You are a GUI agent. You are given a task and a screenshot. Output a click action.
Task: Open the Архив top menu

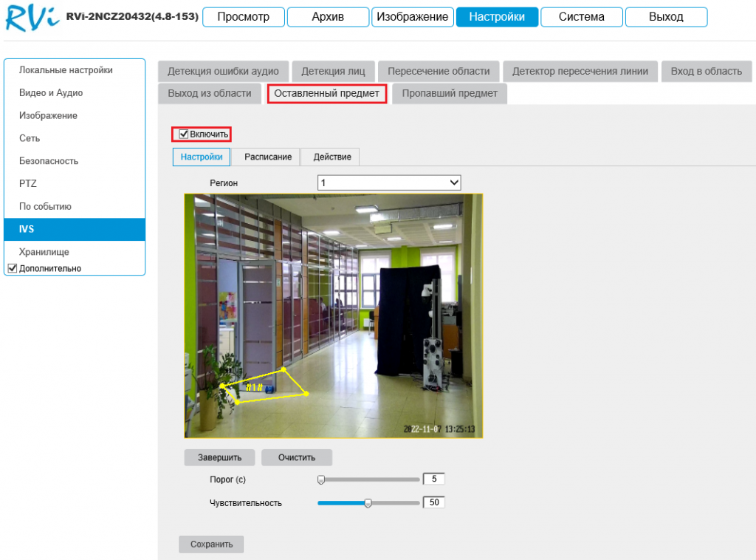tap(327, 17)
